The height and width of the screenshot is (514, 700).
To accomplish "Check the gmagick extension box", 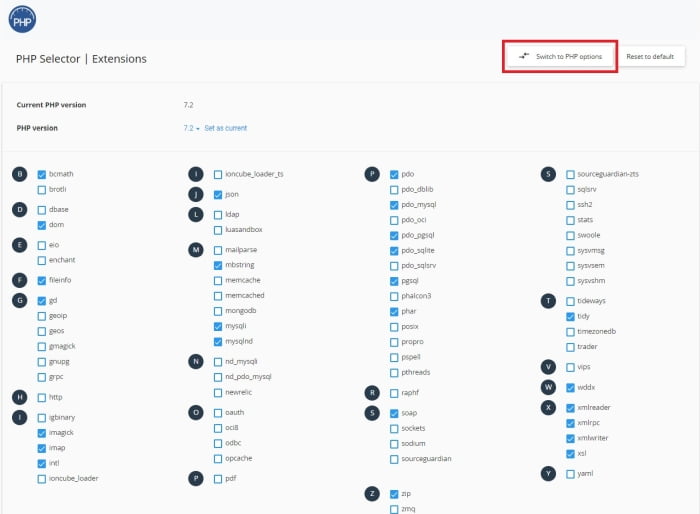I will coord(42,347).
